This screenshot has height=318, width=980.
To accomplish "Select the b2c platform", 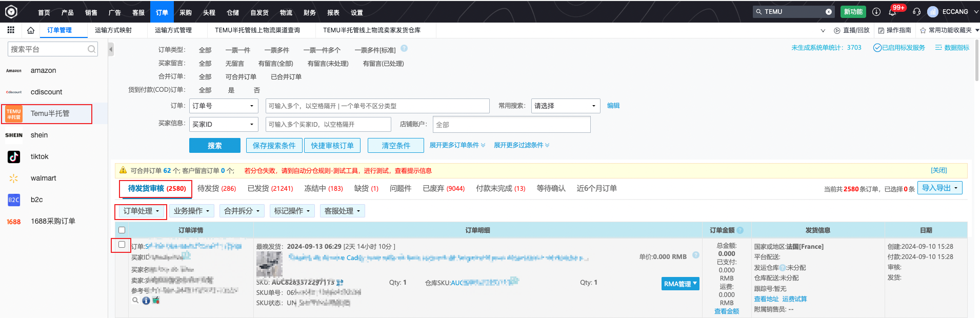I will point(37,200).
